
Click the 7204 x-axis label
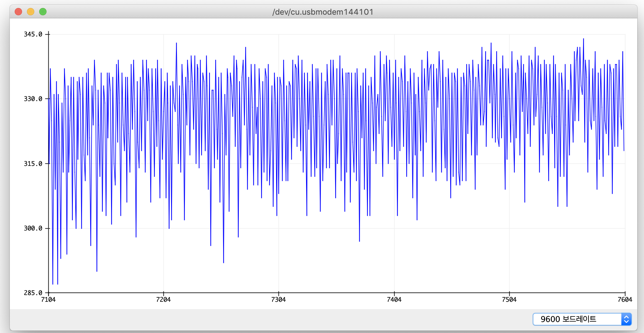point(163,300)
